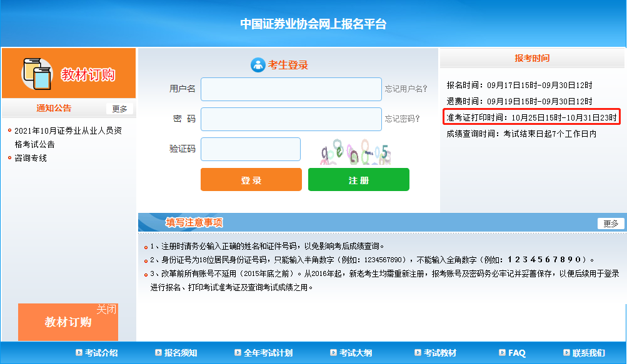Click the 退费时间 line

click(519, 102)
